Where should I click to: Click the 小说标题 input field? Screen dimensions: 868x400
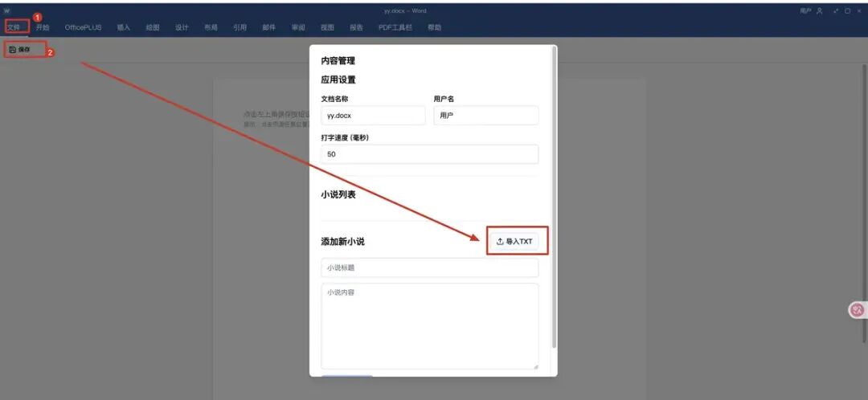(429, 267)
